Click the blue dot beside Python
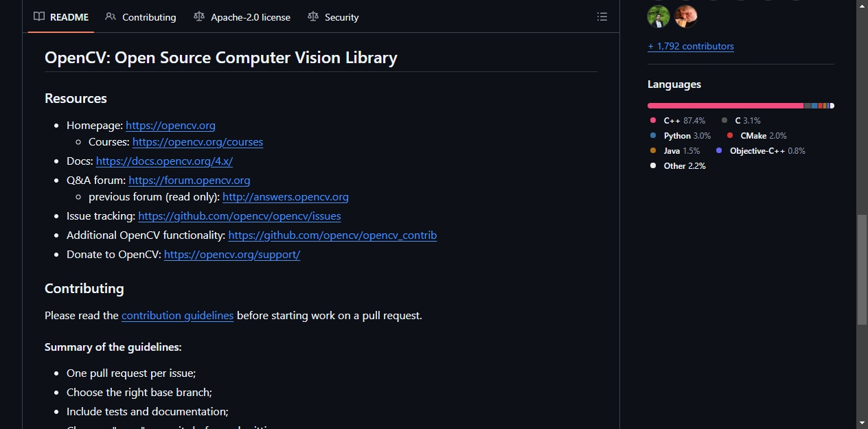The image size is (868, 429). click(653, 136)
